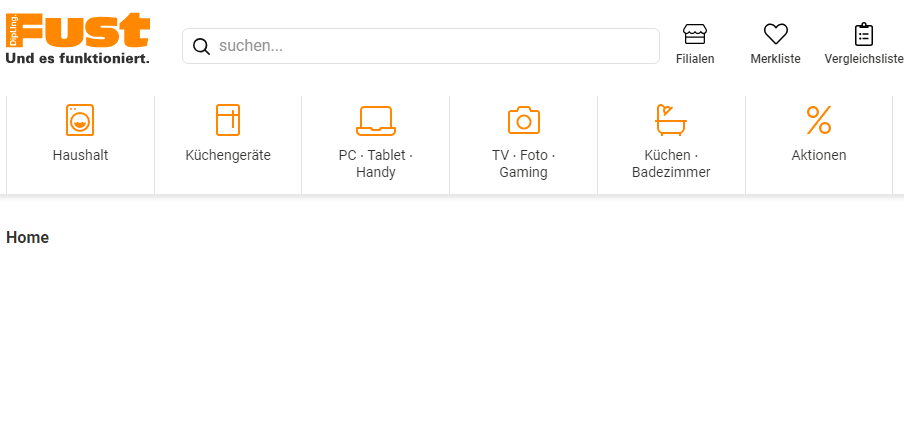The height and width of the screenshot is (439, 904).
Task: Open Küchen · Badezimmer category label
Action: point(671,163)
